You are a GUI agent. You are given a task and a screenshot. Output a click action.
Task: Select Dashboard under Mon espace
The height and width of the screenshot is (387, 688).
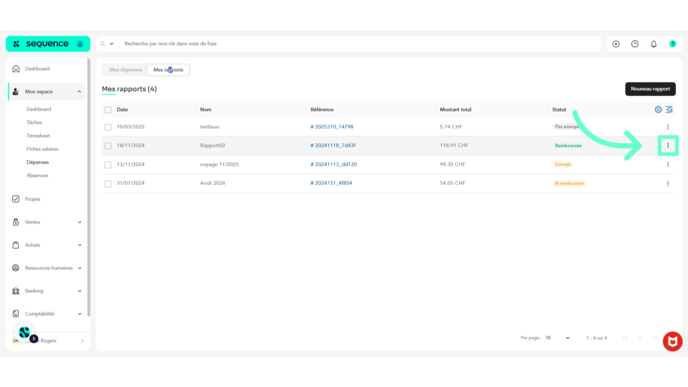(39, 109)
